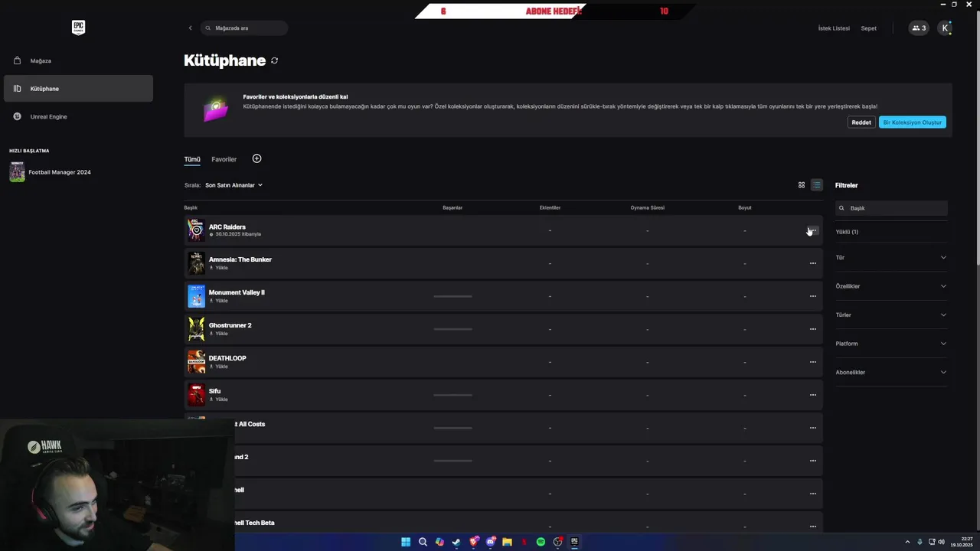The image size is (980, 551).
Task: Select Kütüphane in the left sidebar
Action: 78,89
